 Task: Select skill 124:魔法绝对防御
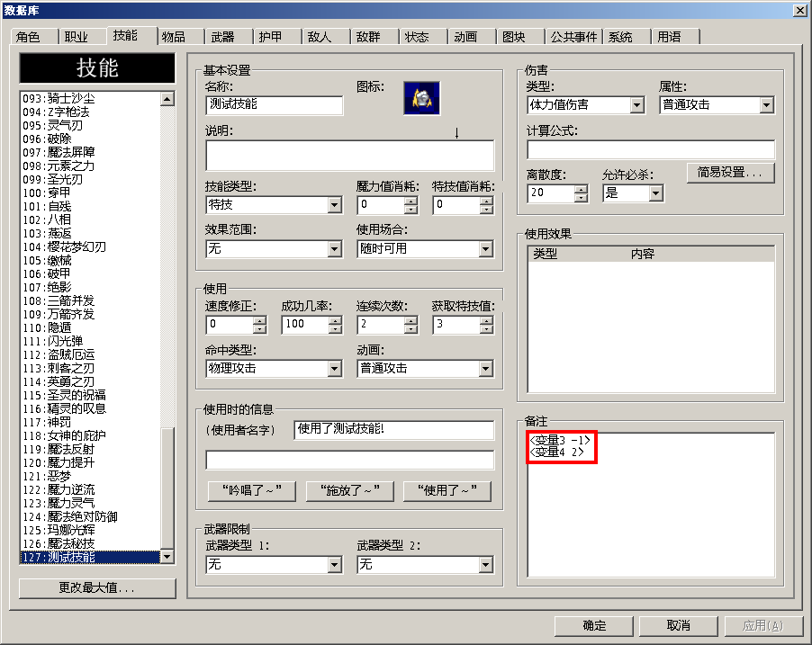tap(90, 516)
